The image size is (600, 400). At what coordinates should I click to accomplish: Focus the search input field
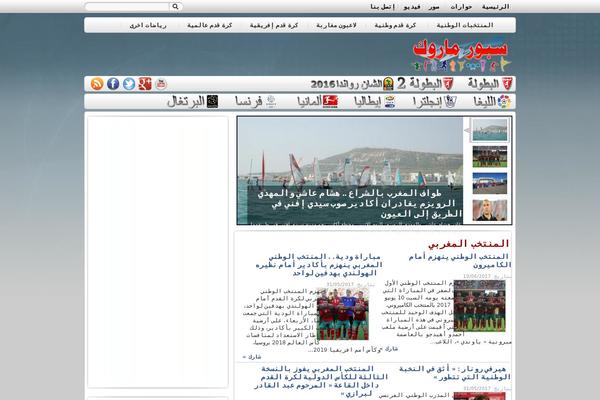127,7
